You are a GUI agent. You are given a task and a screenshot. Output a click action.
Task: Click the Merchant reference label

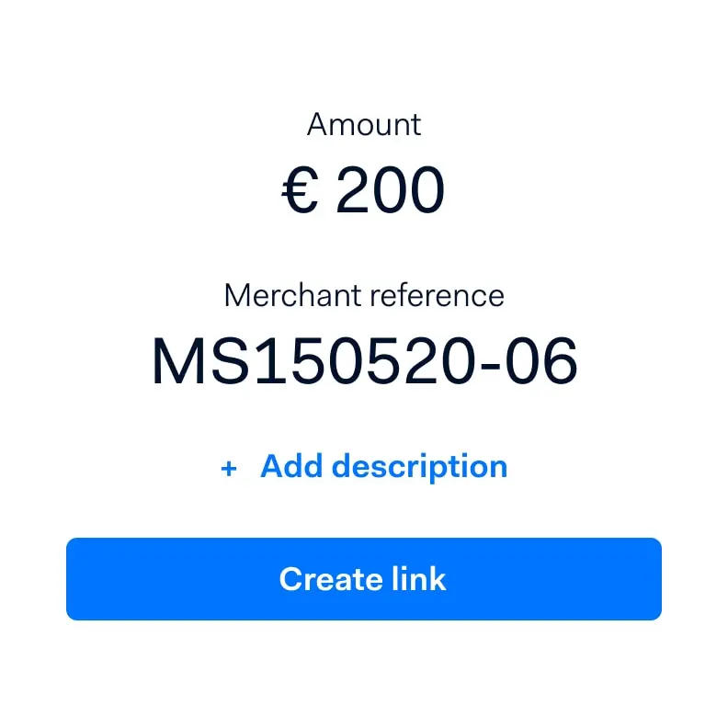point(364,295)
